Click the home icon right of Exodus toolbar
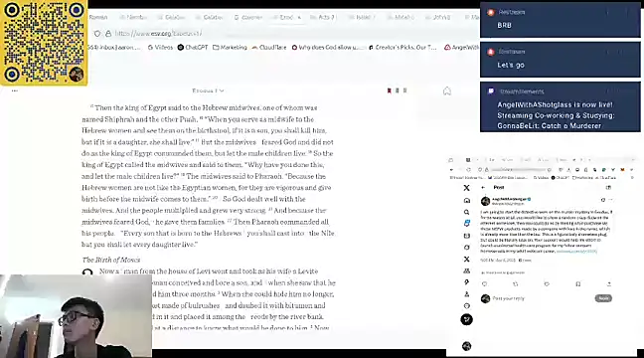The image size is (644, 358). [447, 90]
